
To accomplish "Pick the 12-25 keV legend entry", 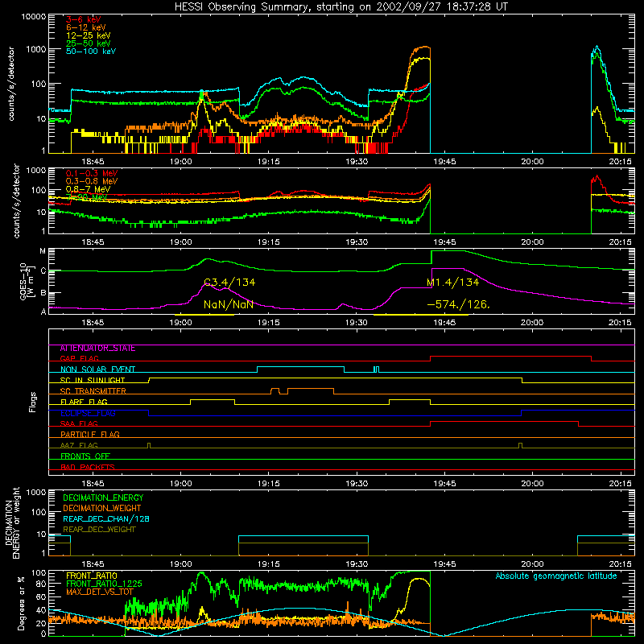I will tap(89, 35).
